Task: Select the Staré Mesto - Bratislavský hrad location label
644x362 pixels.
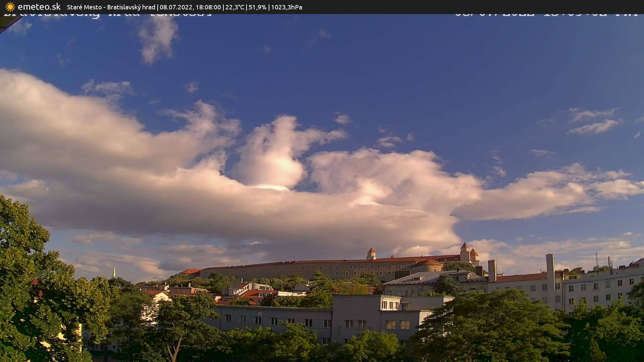Action: pos(111,7)
